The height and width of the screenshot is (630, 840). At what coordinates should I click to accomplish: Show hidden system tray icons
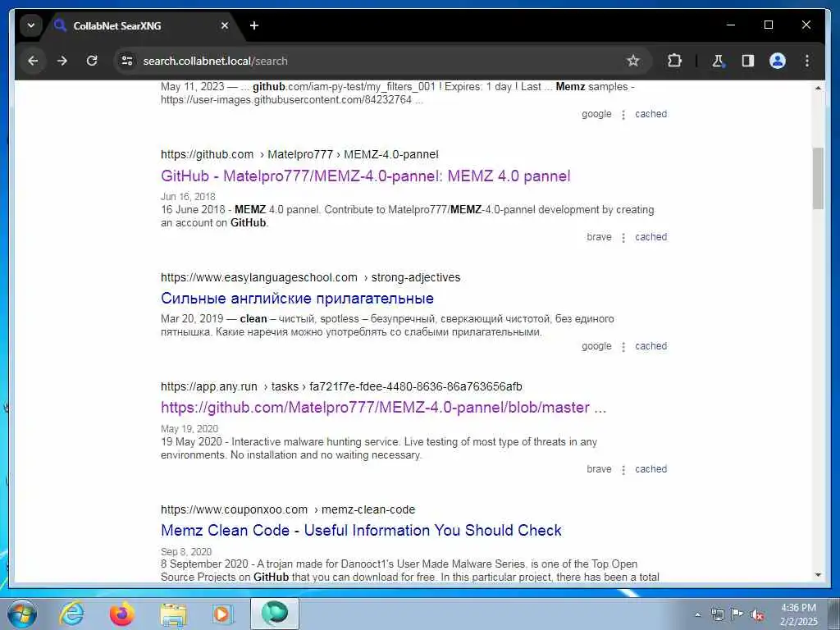[x=697, y=614]
